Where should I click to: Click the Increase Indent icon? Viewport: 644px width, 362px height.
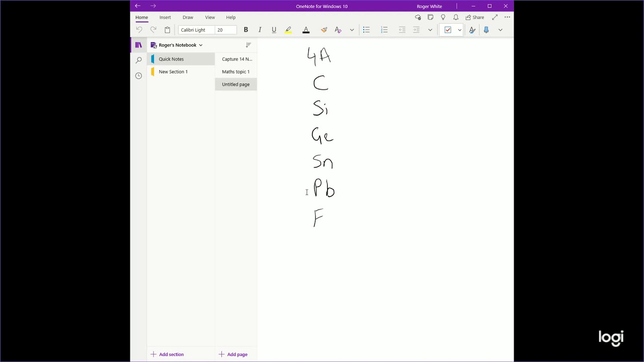(x=416, y=30)
